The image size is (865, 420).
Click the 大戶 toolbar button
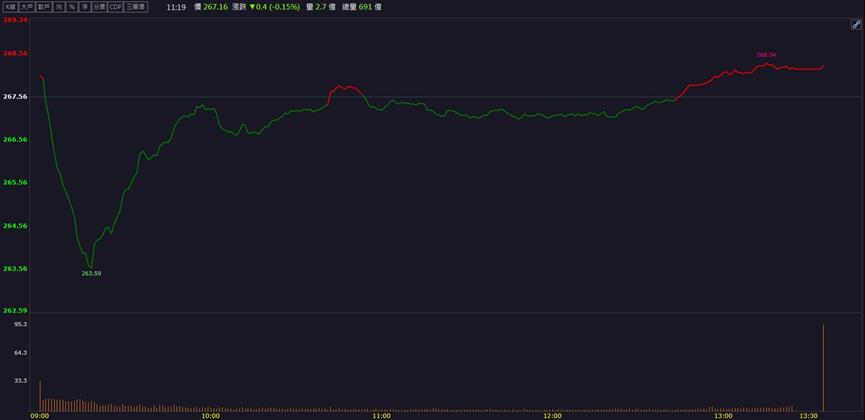[x=27, y=7]
